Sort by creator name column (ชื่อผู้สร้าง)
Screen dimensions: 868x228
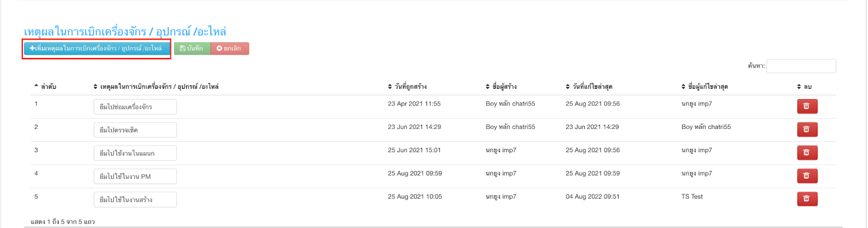click(x=501, y=87)
